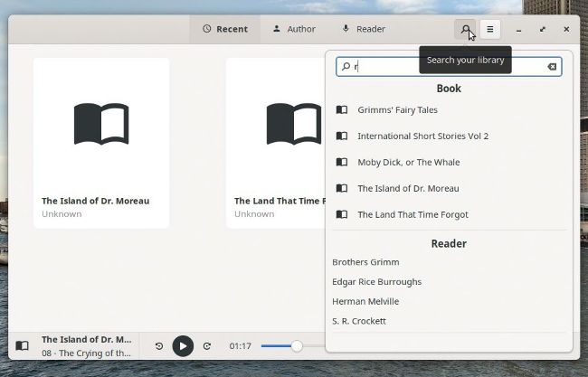Click the search library magnifier icon
Screen dimensions: 588x377
pyautogui.click(x=465, y=29)
